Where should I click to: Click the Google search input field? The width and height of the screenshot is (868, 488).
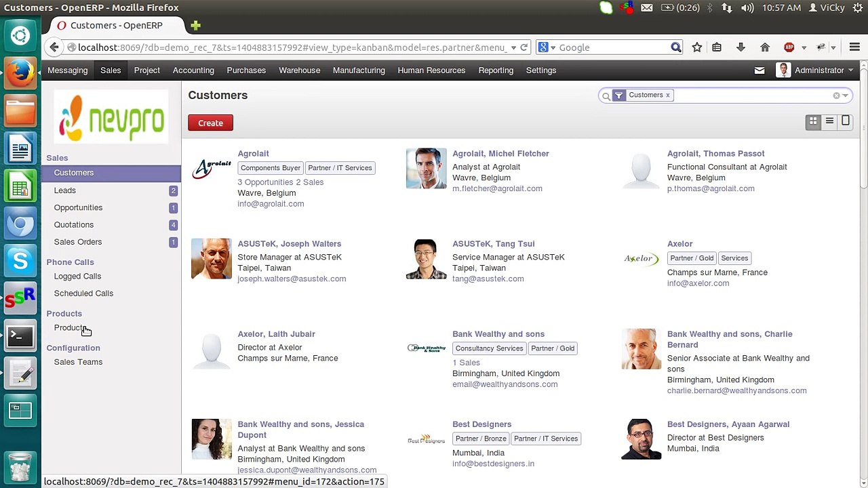tap(614, 47)
